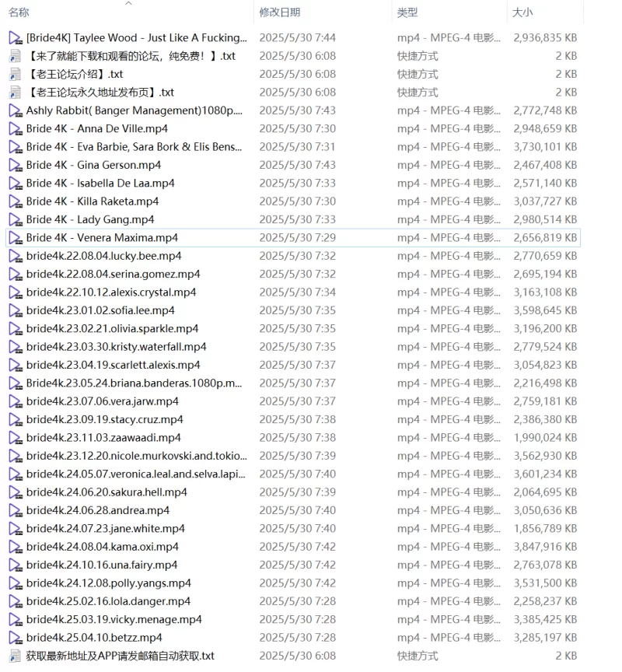Click the 2,936,835 KB size value in the first row

tap(545, 37)
